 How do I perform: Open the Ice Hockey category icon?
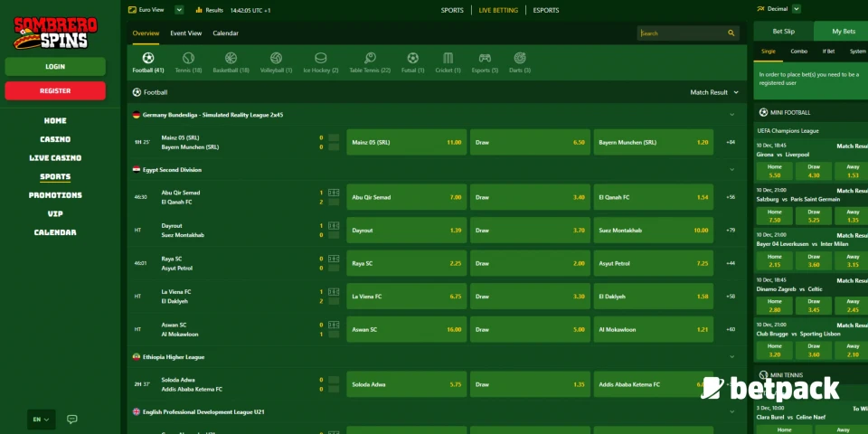click(320, 59)
